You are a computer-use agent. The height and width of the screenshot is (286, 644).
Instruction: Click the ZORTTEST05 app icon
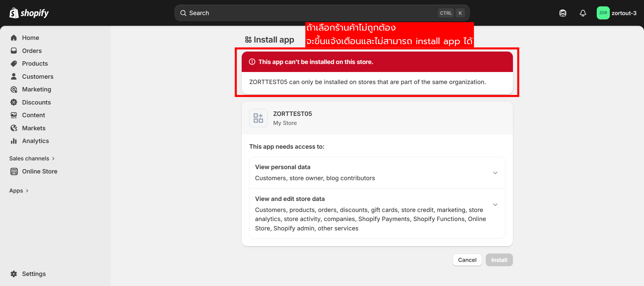click(258, 118)
